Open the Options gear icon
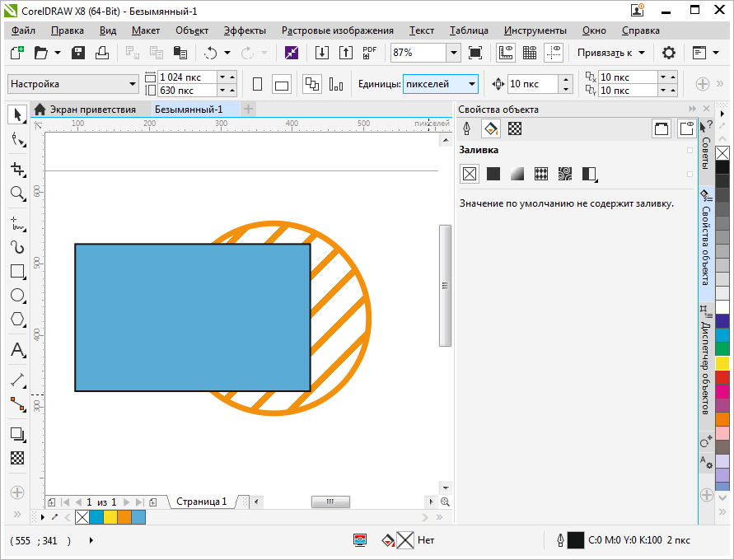 click(669, 53)
